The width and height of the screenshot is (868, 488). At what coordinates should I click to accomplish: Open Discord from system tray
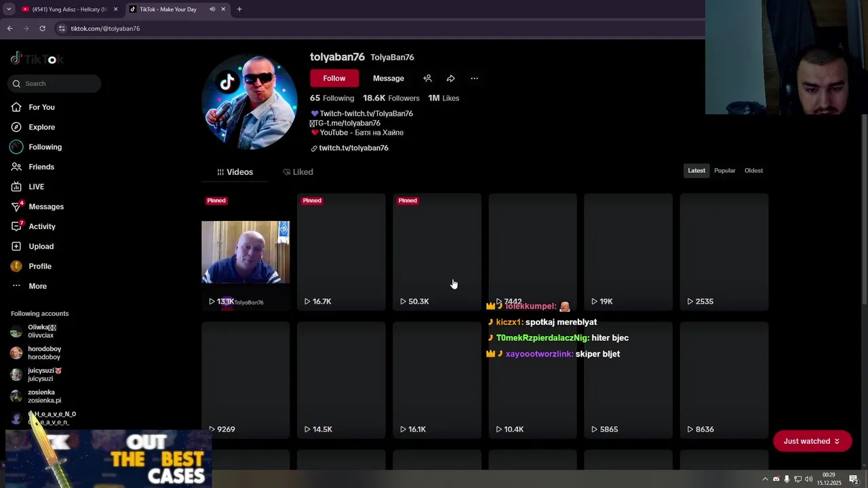[x=776, y=479]
